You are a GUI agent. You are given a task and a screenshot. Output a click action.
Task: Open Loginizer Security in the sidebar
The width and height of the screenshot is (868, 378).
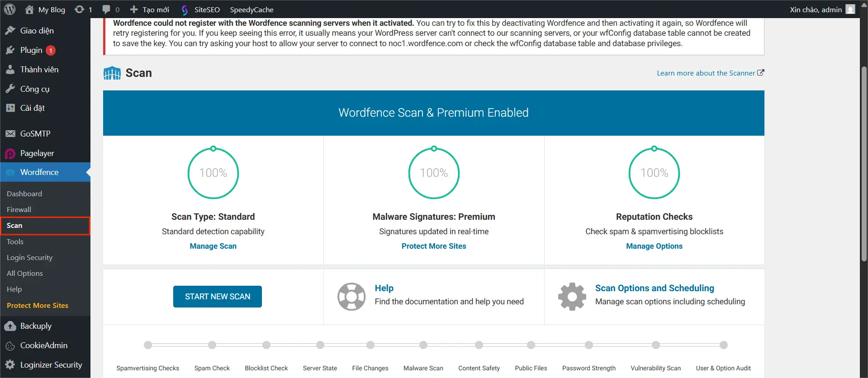51,365
